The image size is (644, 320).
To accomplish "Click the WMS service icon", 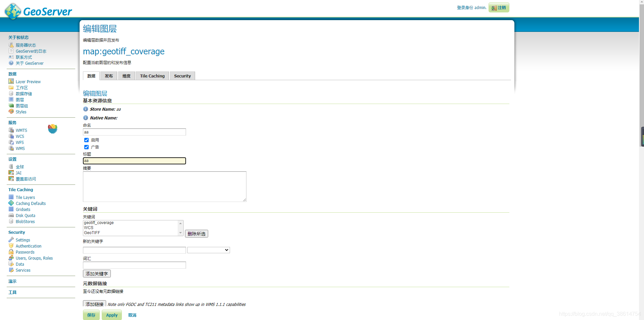I will [x=11, y=148].
